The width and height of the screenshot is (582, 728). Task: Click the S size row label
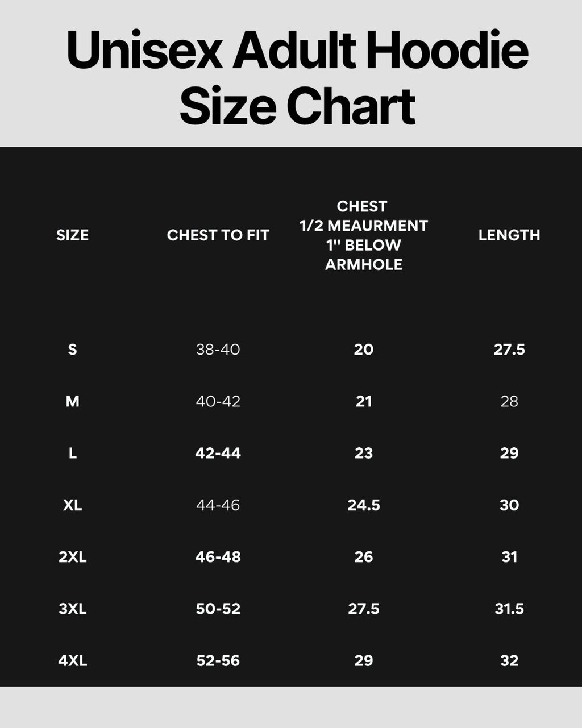coord(72,349)
